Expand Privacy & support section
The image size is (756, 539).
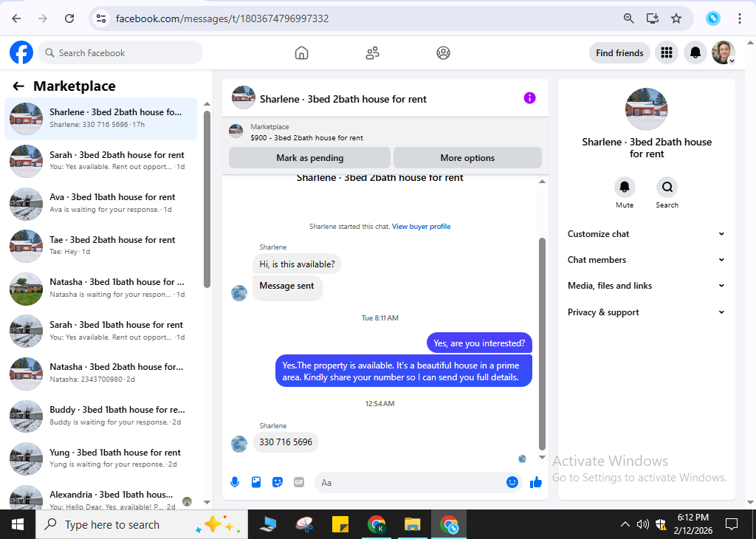coord(646,312)
